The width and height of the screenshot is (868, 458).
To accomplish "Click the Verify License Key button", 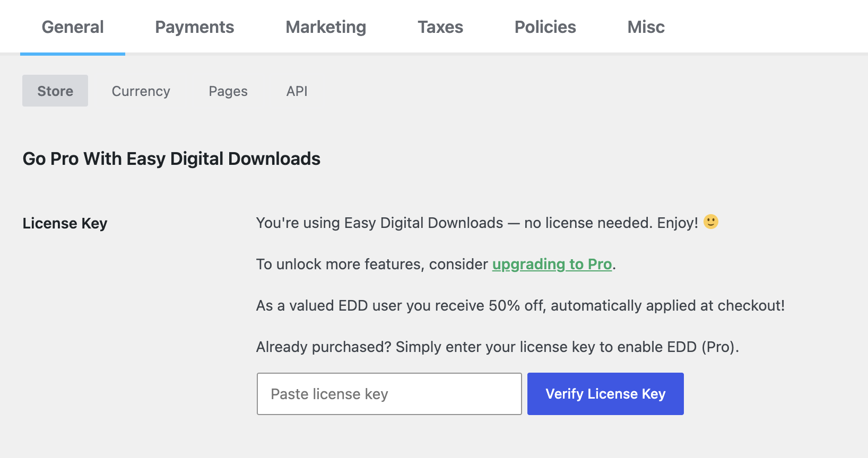I will coord(605,394).
